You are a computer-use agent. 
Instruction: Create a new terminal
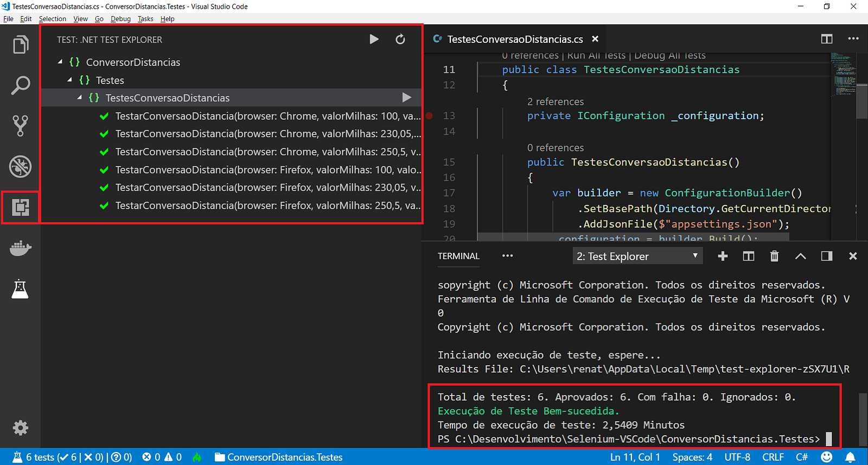click(723, 256)
